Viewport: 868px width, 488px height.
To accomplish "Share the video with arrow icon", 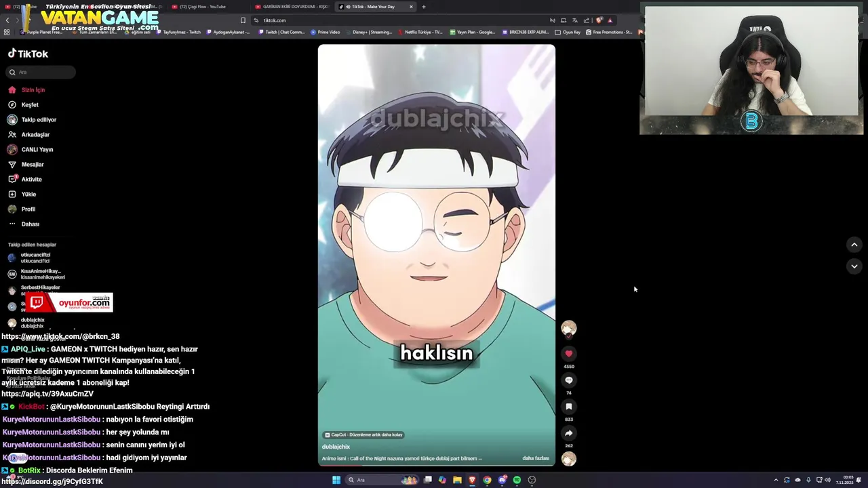I will tap(569, 432).
